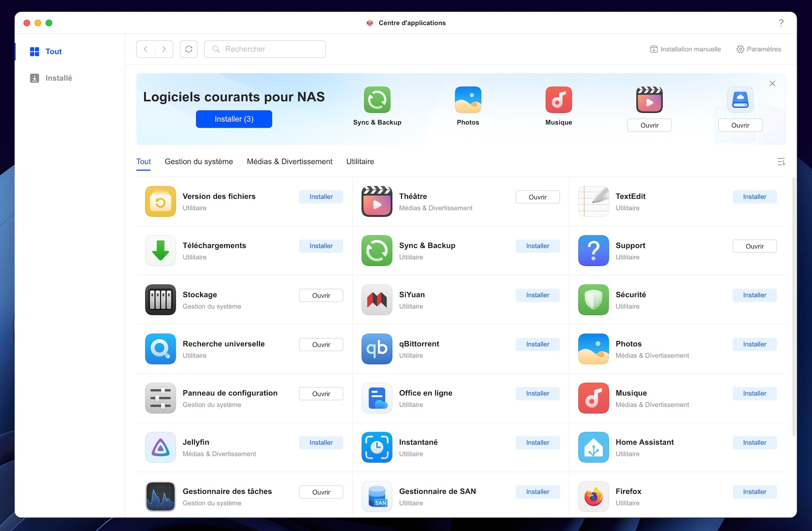Install the TextEdit application

pos(754,197)
